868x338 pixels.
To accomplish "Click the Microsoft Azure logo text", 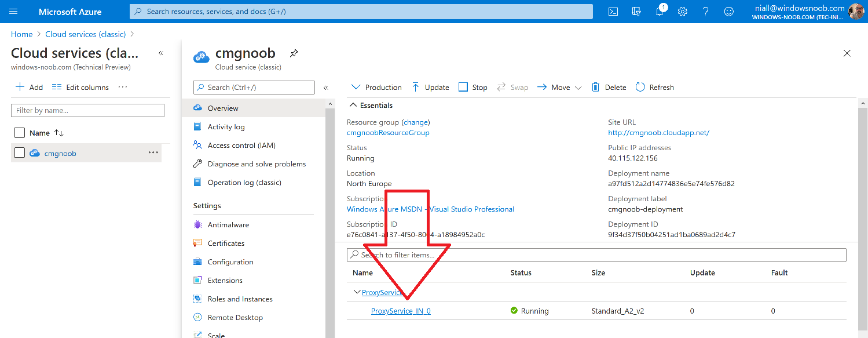I will coord(70,12).
